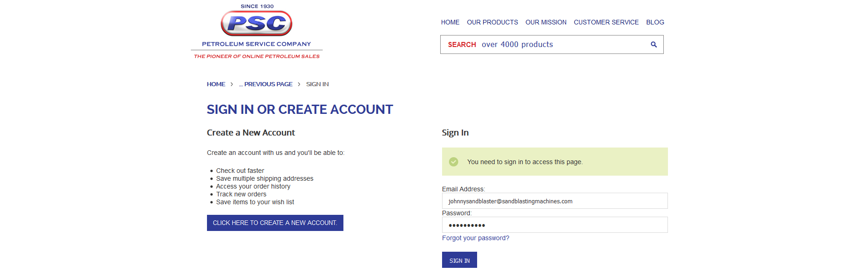The height and width of the screenshot is (272, 868).
Task: Submit the form with SIGN IN button
Action: coord(459,260)
